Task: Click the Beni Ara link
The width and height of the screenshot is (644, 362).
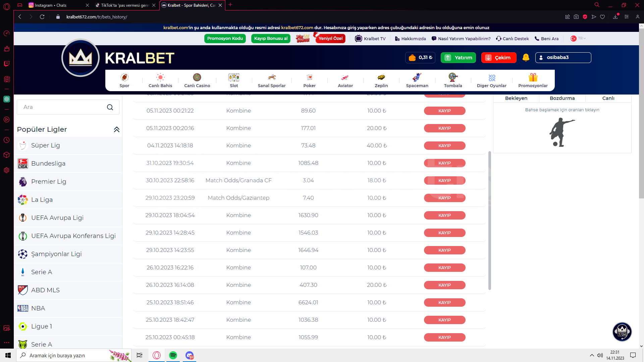Action: click(546, 39)
